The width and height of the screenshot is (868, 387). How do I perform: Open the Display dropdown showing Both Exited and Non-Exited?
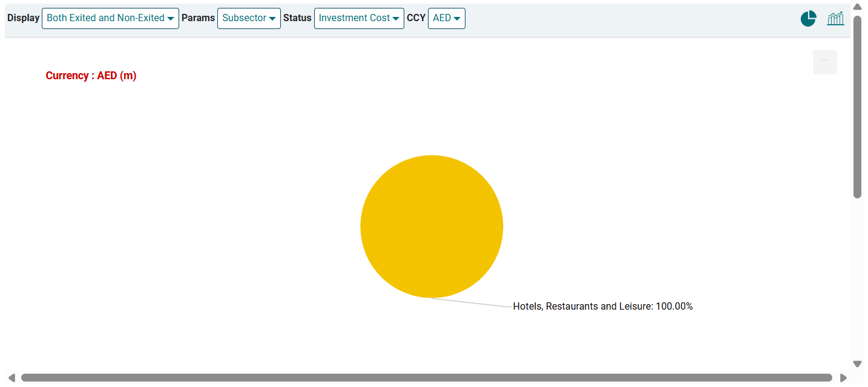pyautogui.click(x=110, y=18)
